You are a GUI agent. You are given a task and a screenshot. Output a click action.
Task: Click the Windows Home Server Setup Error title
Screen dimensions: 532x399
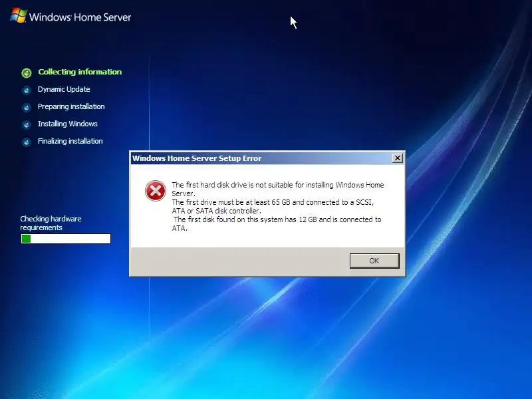[x=197, y=158]
